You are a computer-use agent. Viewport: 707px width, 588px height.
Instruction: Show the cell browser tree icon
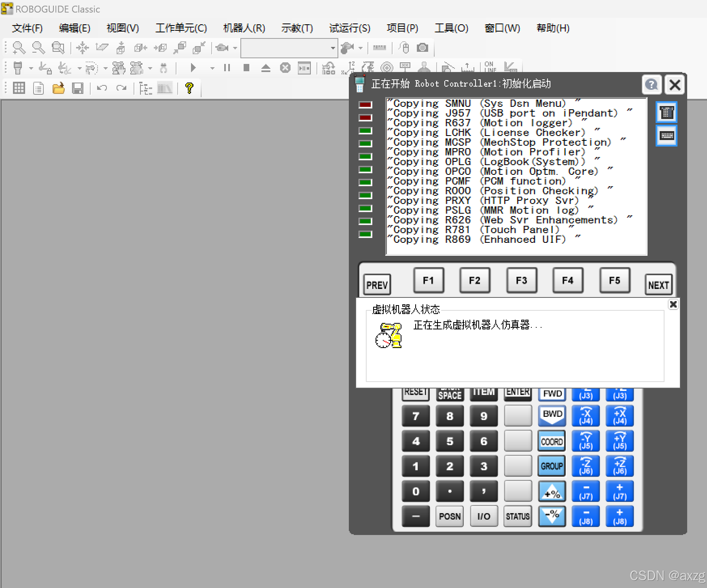coord(146,88)
